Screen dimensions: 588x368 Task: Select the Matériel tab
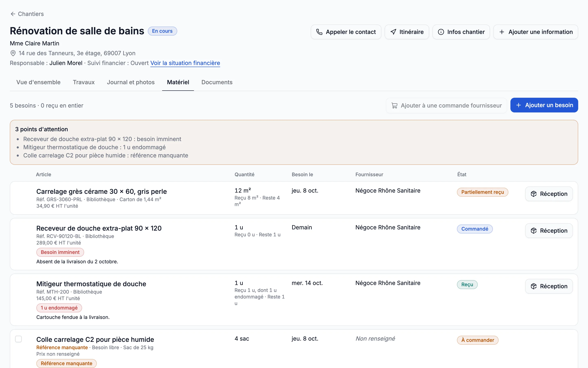click(178, 82)
